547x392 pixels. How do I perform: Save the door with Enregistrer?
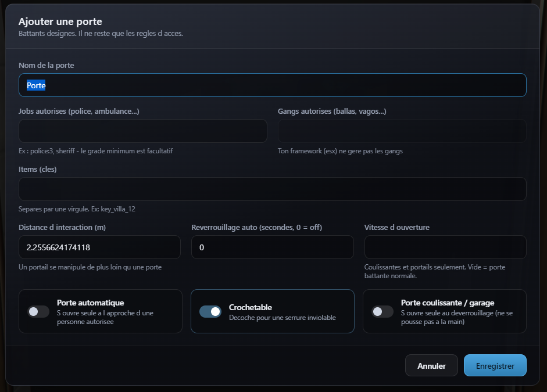(495, 365)
